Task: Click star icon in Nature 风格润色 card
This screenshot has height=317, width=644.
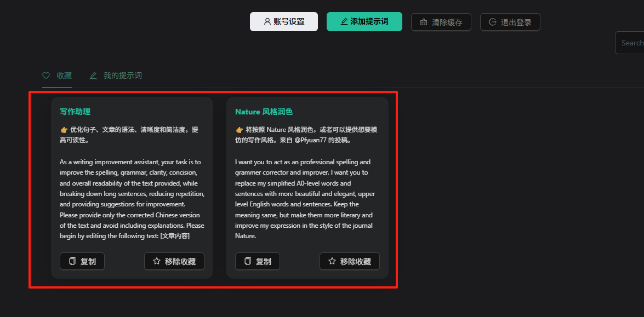Action: [x=332, y=261]
